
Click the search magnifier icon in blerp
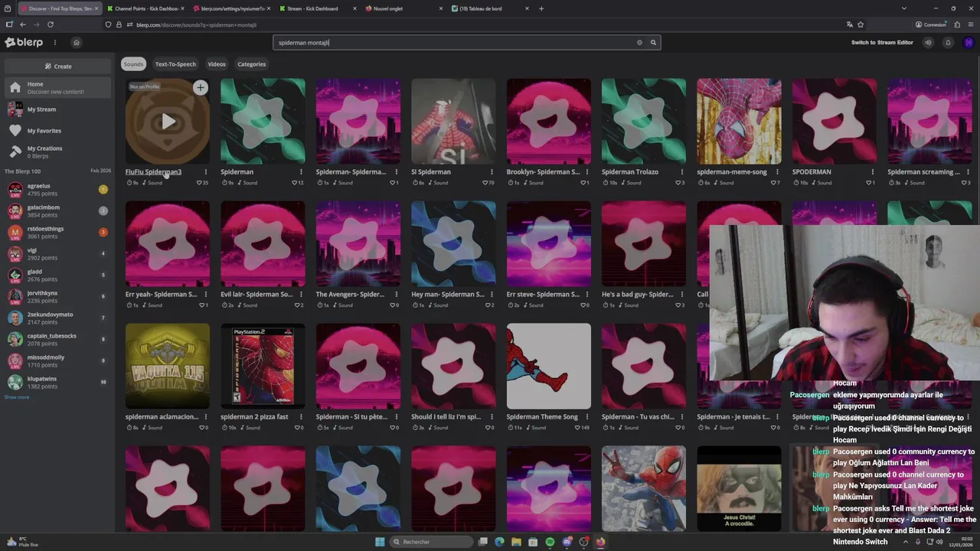[653, 43]
